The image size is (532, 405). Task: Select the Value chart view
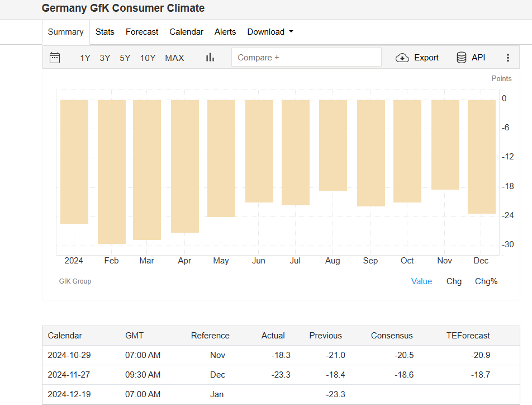421,281
